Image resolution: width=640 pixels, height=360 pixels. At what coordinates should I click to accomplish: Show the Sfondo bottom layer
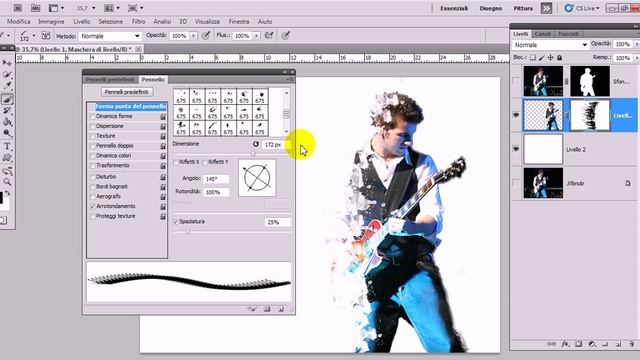coord(516,183)
